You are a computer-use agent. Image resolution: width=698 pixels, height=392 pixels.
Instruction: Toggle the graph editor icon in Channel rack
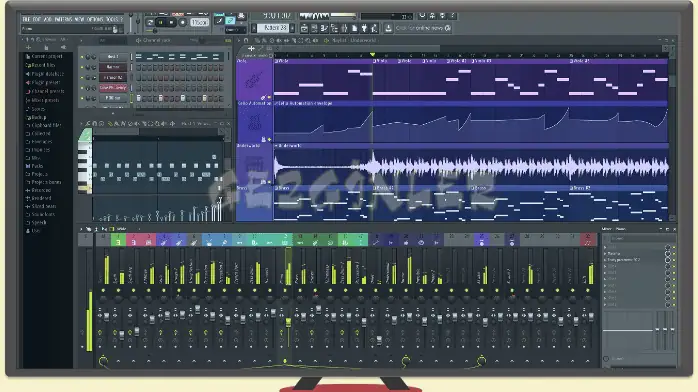point(228,40)
